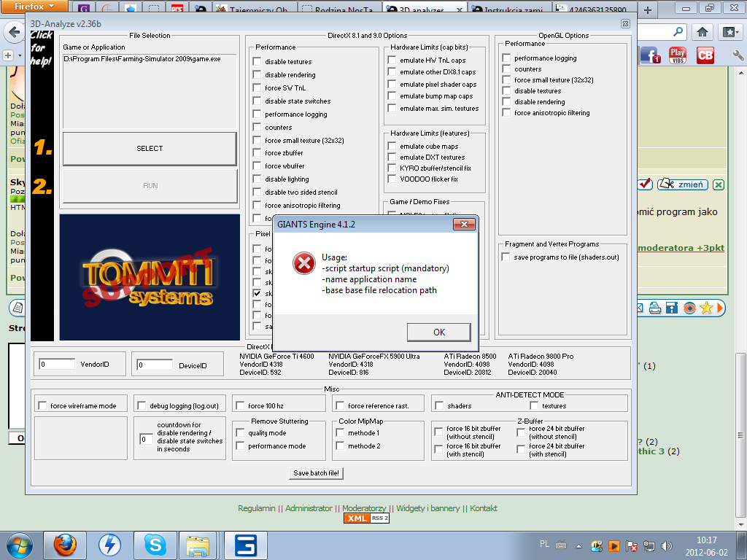Click the Windows Start orb
Screen dimensions: 747x560
pos(20,545)
